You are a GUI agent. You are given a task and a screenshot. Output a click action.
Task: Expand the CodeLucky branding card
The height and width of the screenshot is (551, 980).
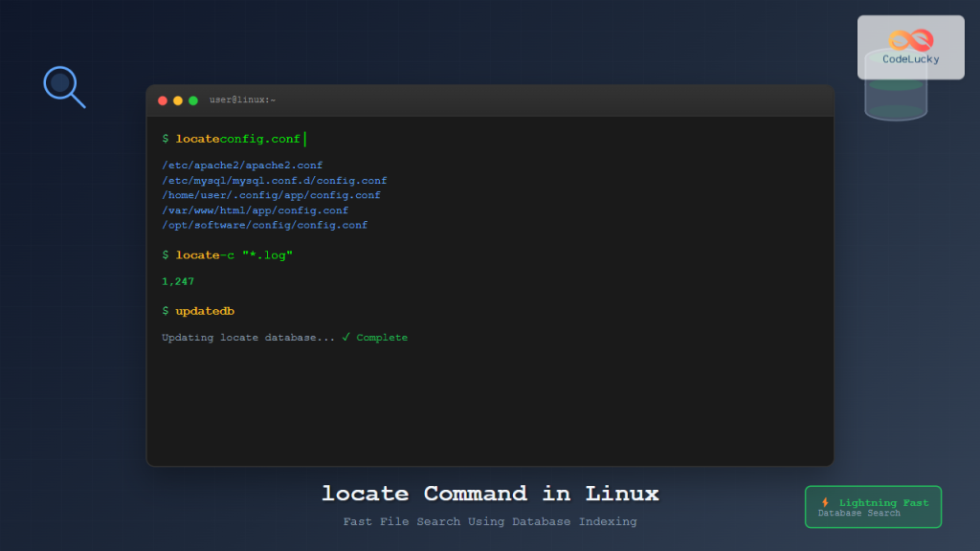pos(910,48)
